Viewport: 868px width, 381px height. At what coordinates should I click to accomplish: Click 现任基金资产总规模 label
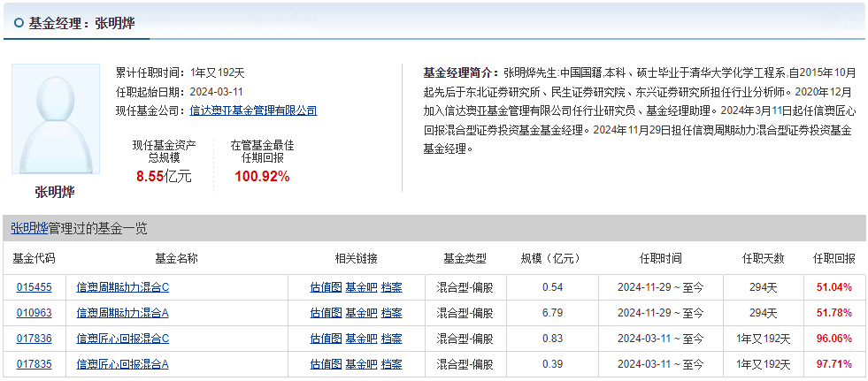point(164,151)
